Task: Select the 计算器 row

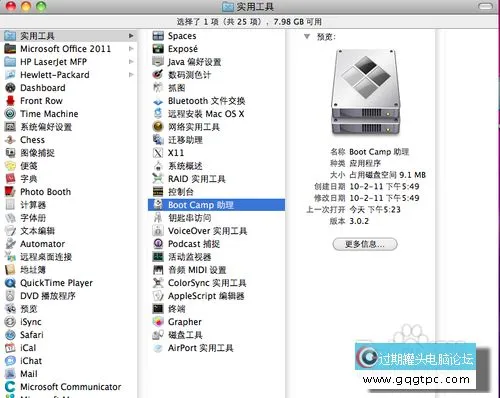Action: (70, 205)
